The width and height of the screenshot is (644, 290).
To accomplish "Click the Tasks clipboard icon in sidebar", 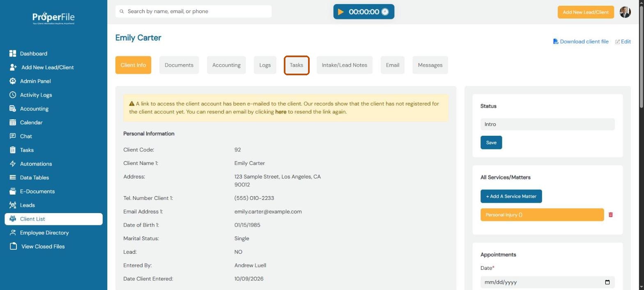I will click(x=13, y=150).
